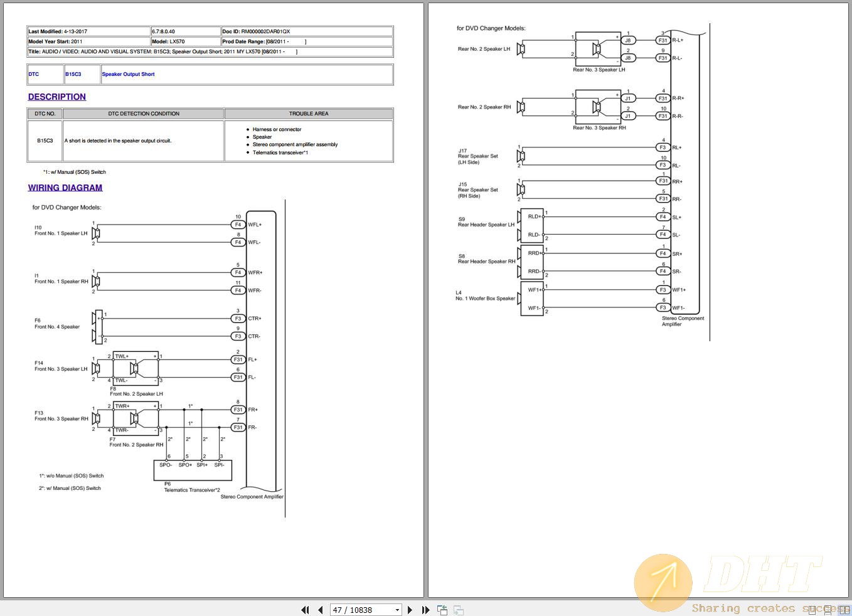Click the 'Telematics transceiver*1' bullet
This screenshot has width=852, height=616.
(x=280, y=152)
